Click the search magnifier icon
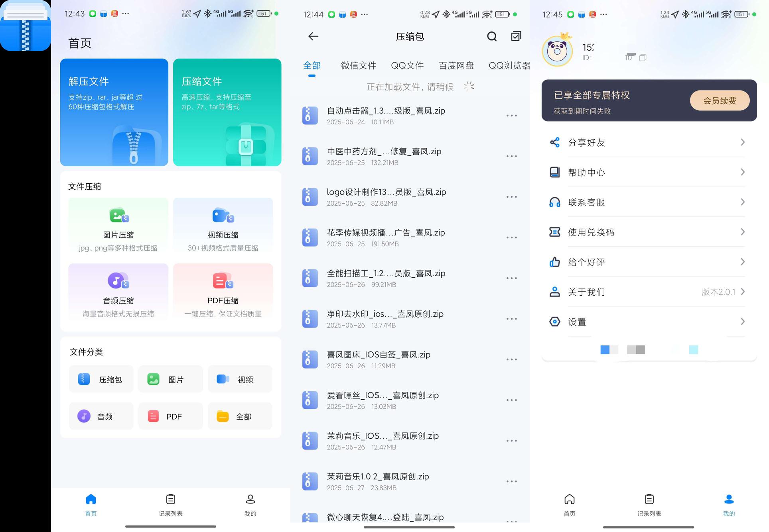Image resolution: width=769 pixels, height=532 pixels. coord(492,37)
